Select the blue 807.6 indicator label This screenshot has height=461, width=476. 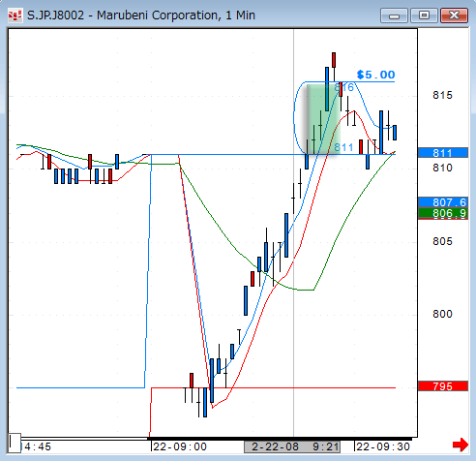[x=443, y=202]
